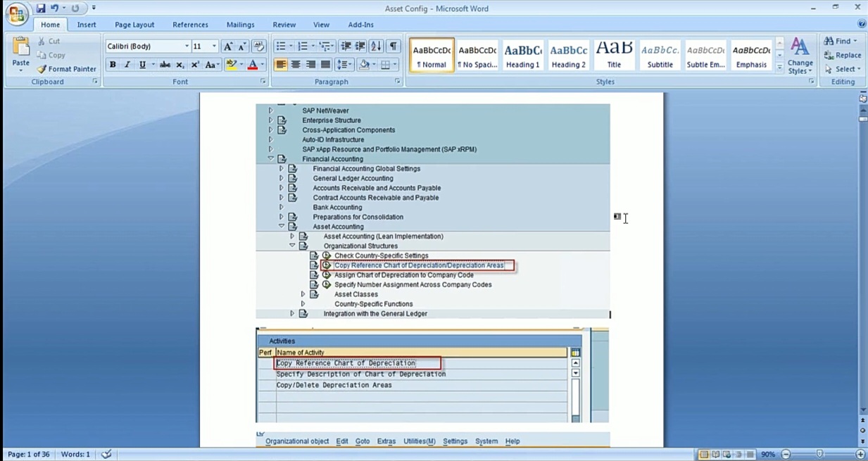Click the Office Button orb
This screenshot has width=868, height=461.
[16, 13]
